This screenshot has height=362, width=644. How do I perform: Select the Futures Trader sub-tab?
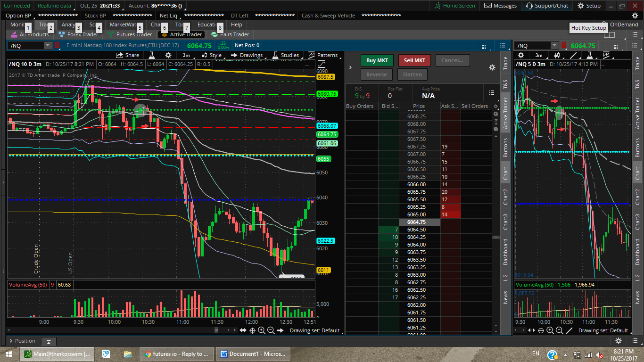click(x=130, y=34)
